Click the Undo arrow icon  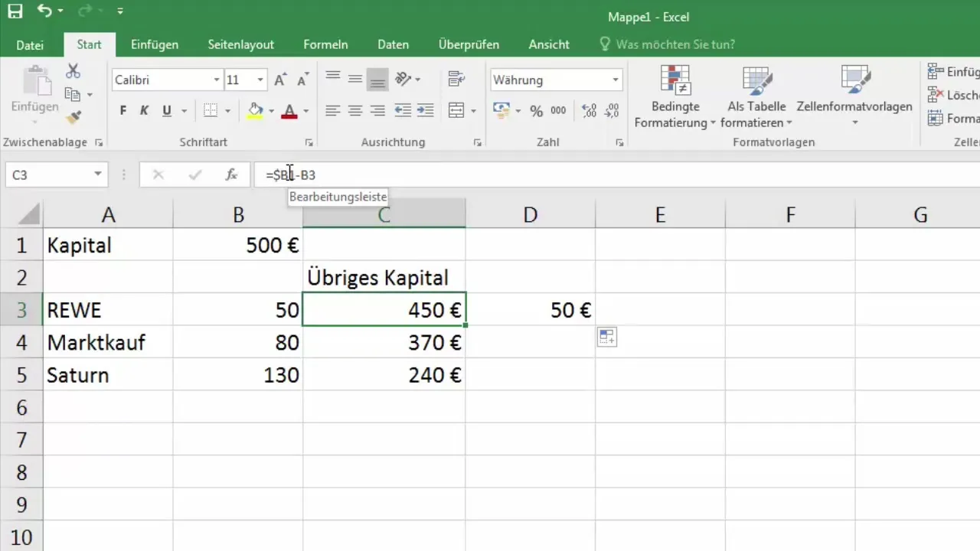(45, 12)
